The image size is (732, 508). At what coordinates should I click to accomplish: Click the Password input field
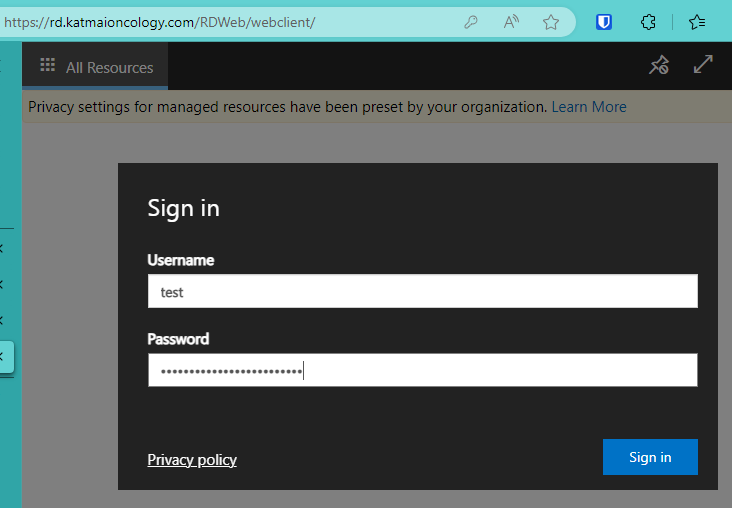pos(422,370)
